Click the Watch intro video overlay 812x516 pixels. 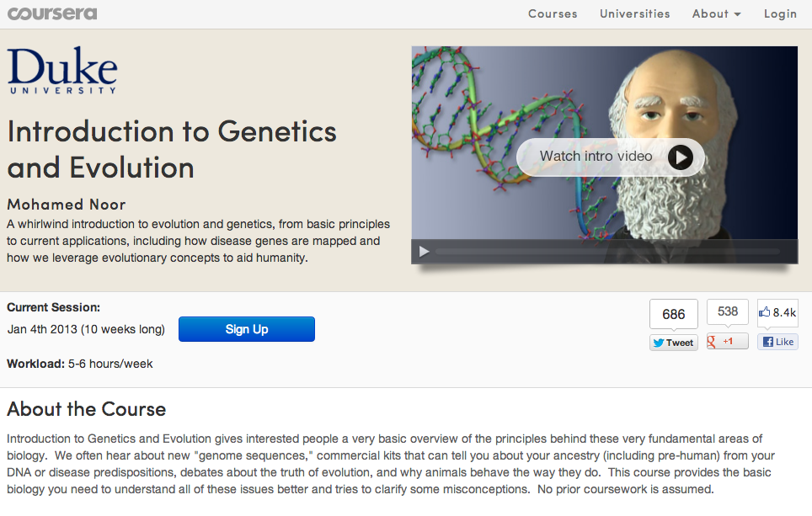tap(610, 157)
